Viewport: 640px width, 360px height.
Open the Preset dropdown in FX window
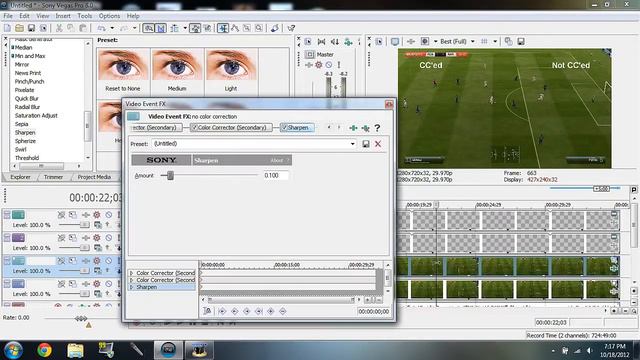352,144
